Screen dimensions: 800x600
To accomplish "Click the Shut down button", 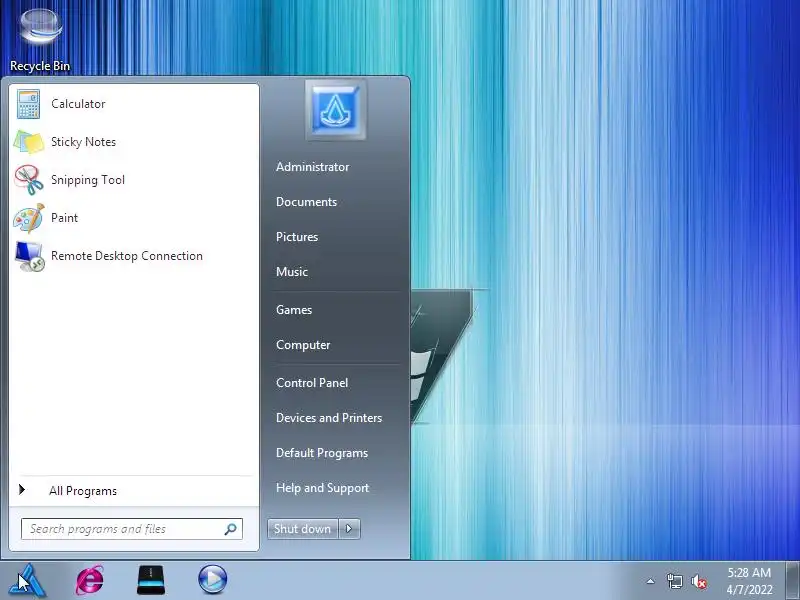I will click(303, 529).
